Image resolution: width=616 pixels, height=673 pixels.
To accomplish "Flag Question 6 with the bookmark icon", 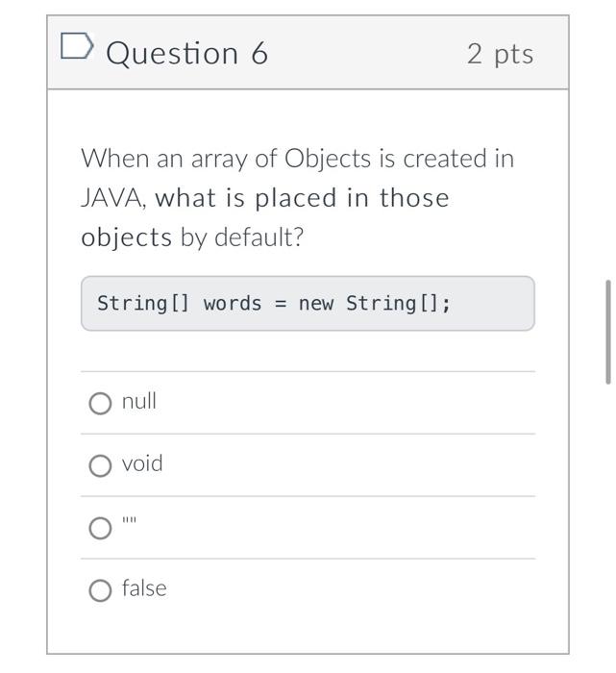I will (77, 45).
